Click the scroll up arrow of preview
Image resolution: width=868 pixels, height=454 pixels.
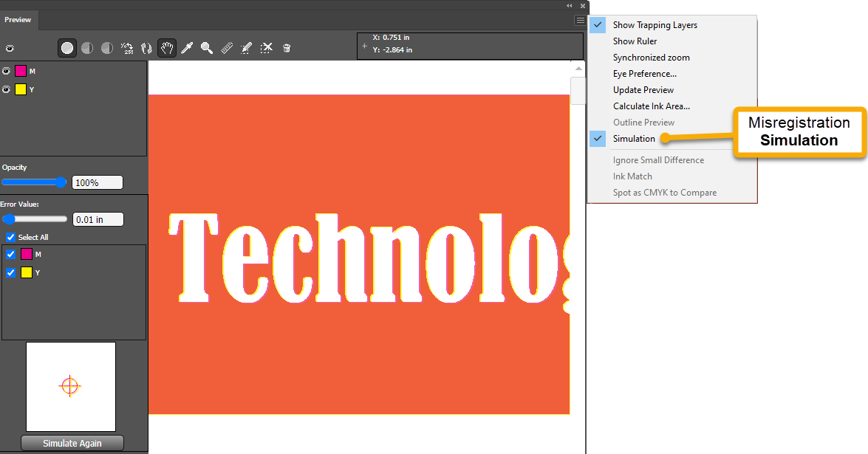(x=578, y=69)
